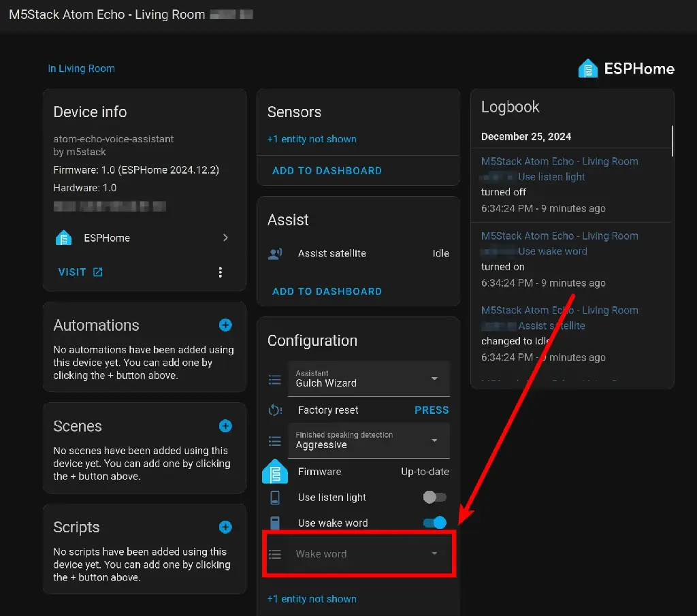Click the Factory reset restart icon
697x616 pixels.
[x=275, y=410]
